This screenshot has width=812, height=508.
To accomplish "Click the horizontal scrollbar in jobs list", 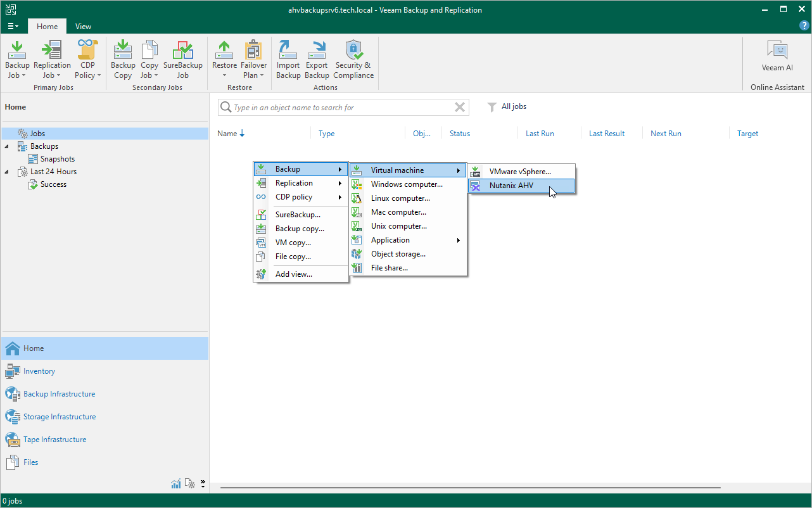I will (x=470, y=488).
